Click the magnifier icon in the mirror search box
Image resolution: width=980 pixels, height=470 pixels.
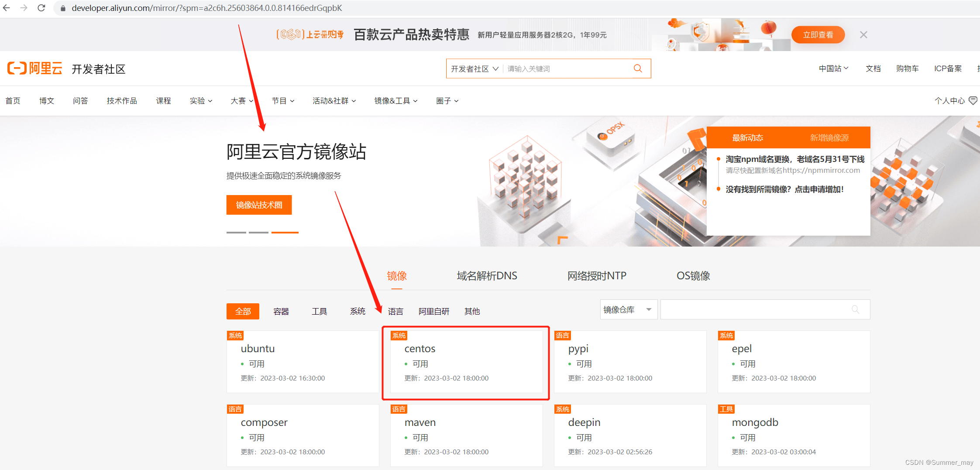click(855, 309)
